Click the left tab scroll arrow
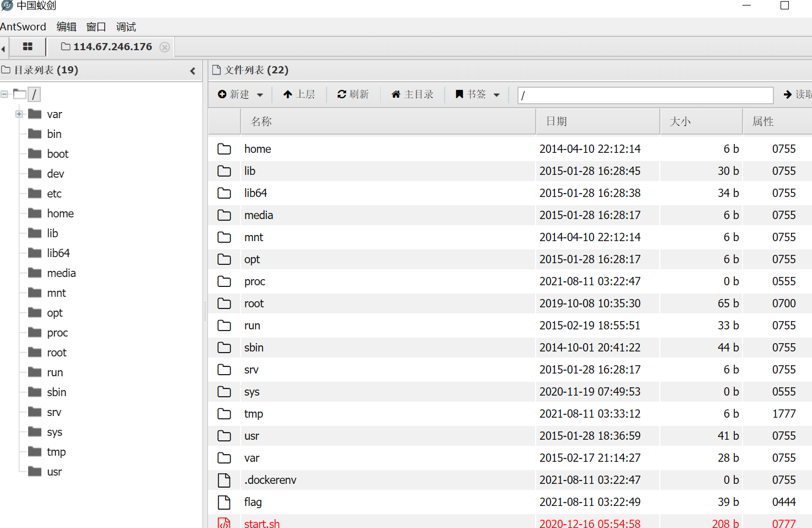812x528 pixels. click(x=3, y=49)
